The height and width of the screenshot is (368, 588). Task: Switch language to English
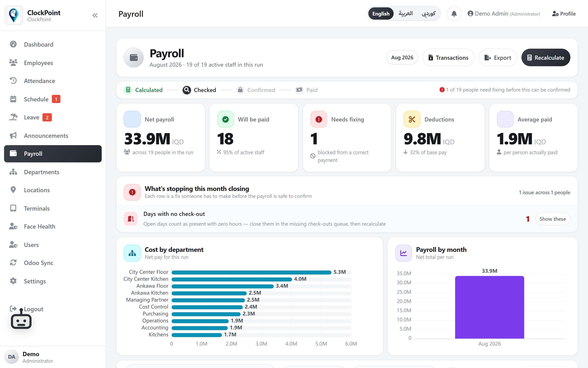(381, 14)
